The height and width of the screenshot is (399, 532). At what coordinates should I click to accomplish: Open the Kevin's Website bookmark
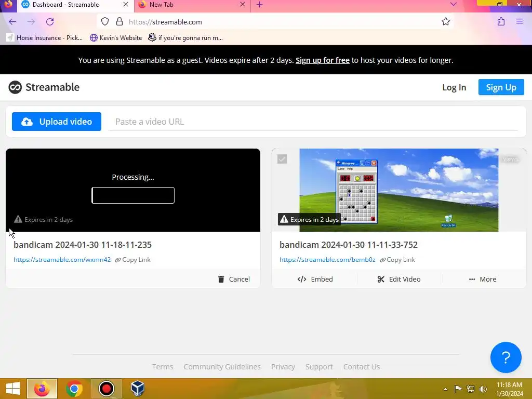click(116, 37)
